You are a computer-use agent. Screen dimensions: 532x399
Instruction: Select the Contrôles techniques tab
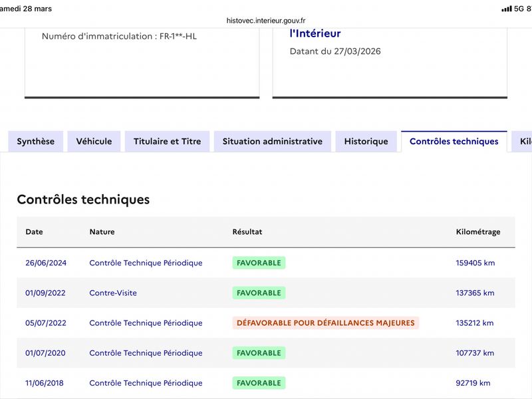click(454, 142)
